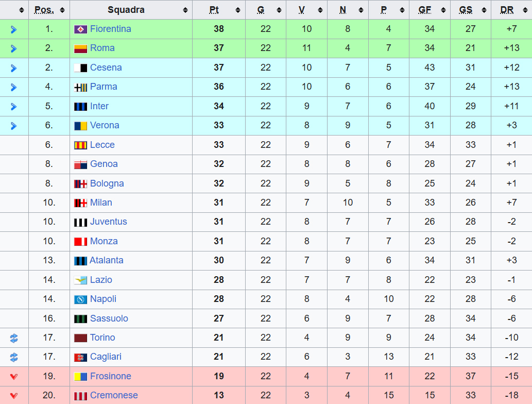Click the Frosinone yellow-blue flag icon
The image size is (532, 404).
point(80,377)
